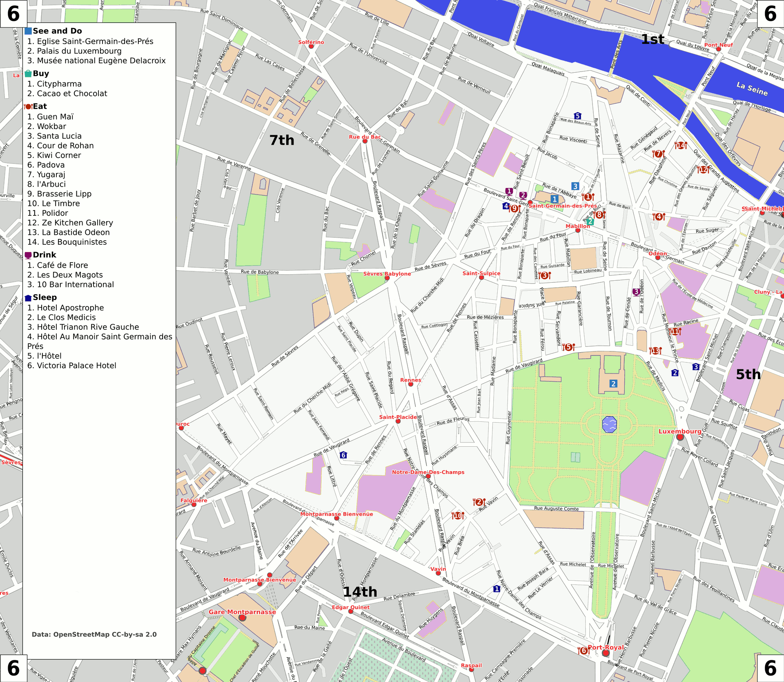Select red Eat marker 5 near Rue Servandoni
Screen dimensions: 784x682
pos(568,347)
